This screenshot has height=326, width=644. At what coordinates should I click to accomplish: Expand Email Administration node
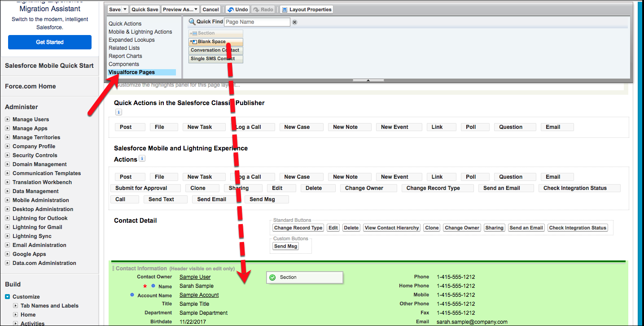coord(8,245)
